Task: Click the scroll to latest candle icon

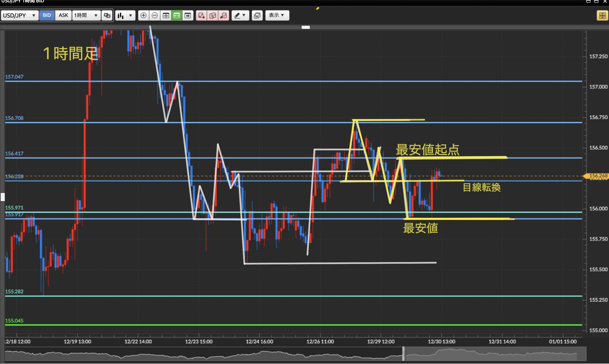Action: (x=188, y=15)
